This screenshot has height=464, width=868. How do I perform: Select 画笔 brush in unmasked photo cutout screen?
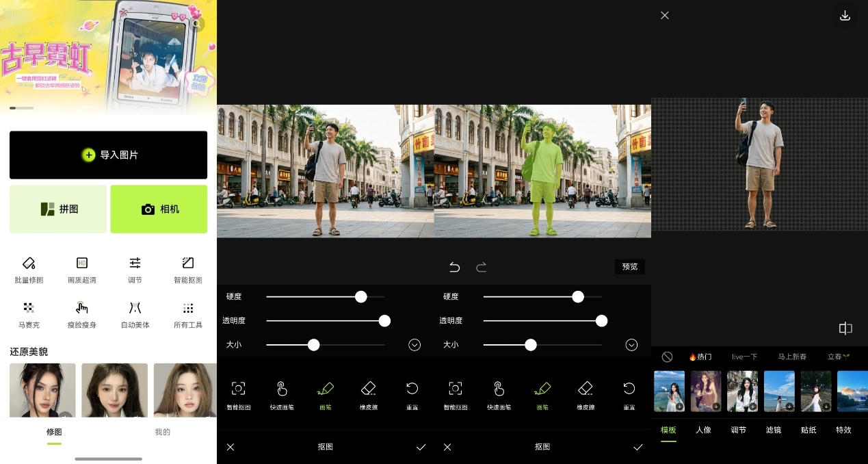tap(325, 396)
